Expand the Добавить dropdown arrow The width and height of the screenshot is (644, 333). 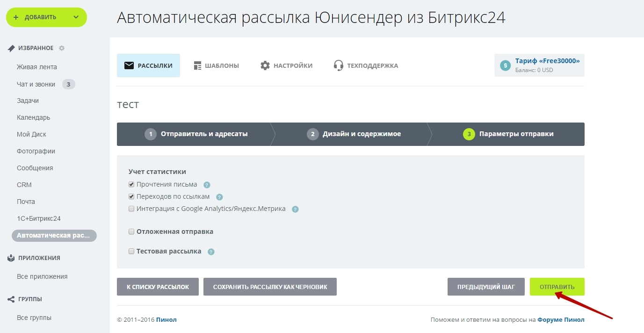coord(76,17)
